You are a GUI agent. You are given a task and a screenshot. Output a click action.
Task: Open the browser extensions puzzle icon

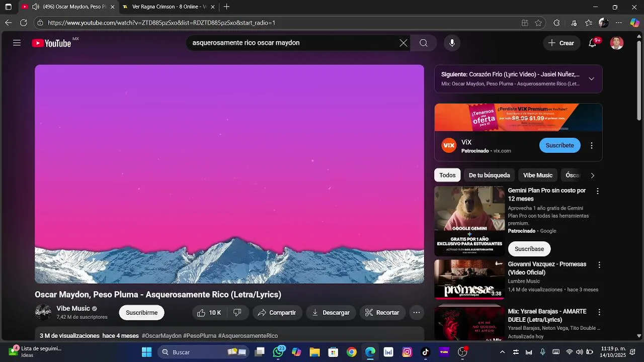556,23
